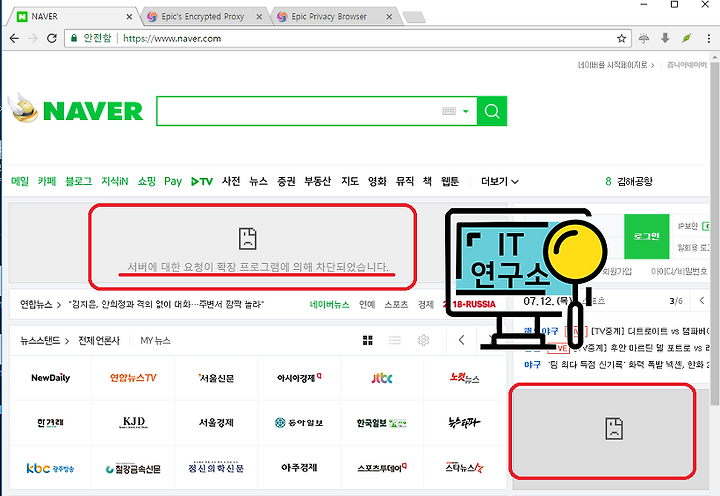The height and width of the screenshot is (496, 720).
Task: Switch to Epic Privacy Browser tab
Action: tap(329, 17)
